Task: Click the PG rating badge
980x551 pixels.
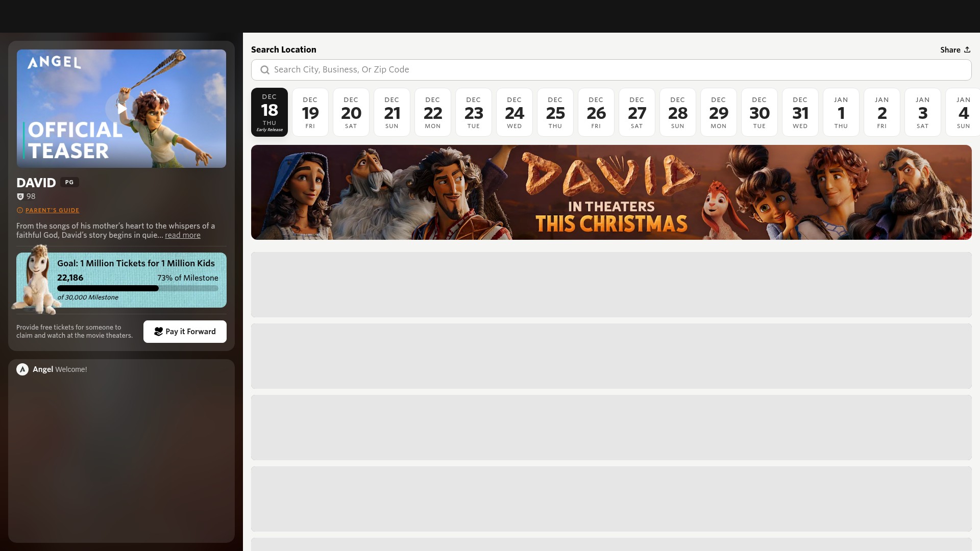Action: [x=69, y=182]
